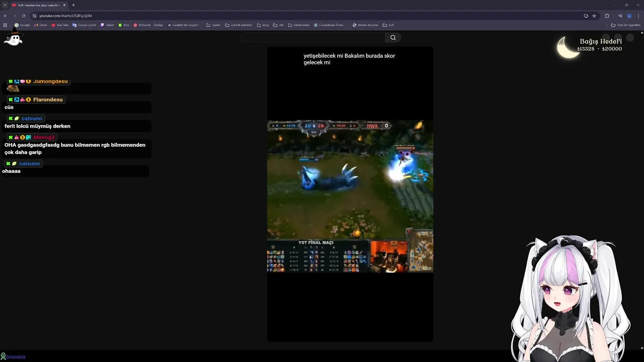Go back to the previous page
The width and height of the screenshot is (644, 362).
pos(6,16)
